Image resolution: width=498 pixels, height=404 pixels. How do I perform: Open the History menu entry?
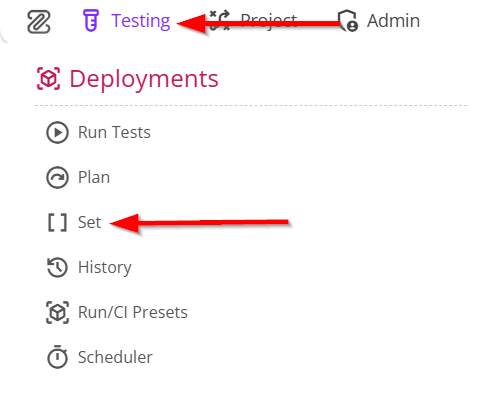point(89,267)
